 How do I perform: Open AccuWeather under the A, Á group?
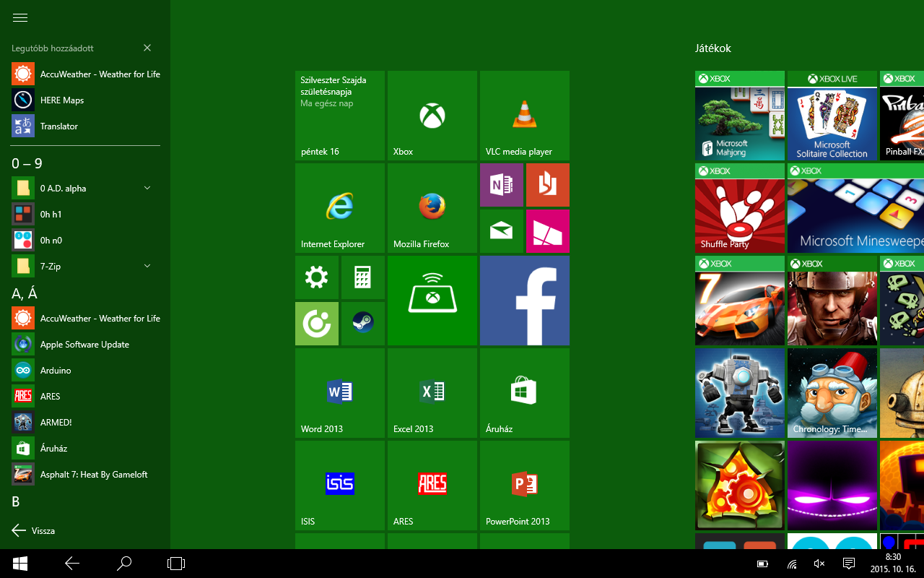(x=86, y=318)
